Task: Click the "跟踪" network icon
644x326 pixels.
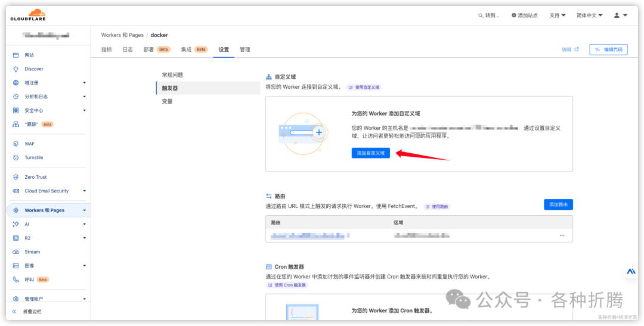Action: pos(16,125)
